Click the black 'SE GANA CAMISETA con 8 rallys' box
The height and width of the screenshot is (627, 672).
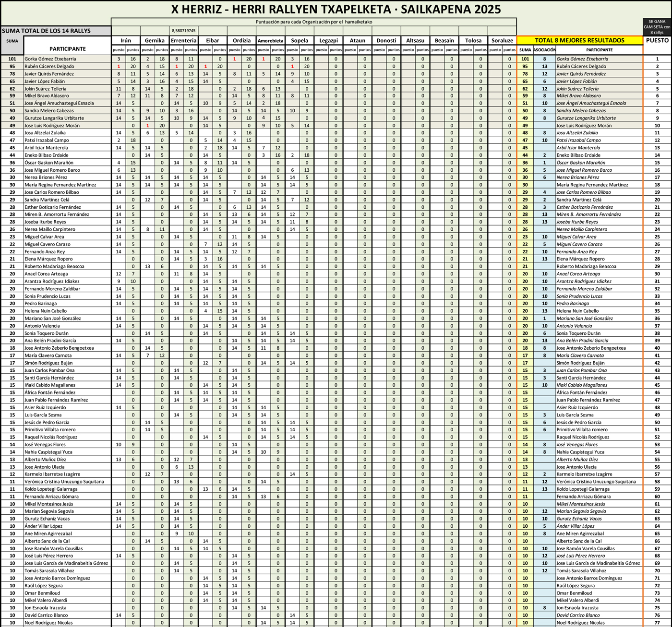click(657, 27)
